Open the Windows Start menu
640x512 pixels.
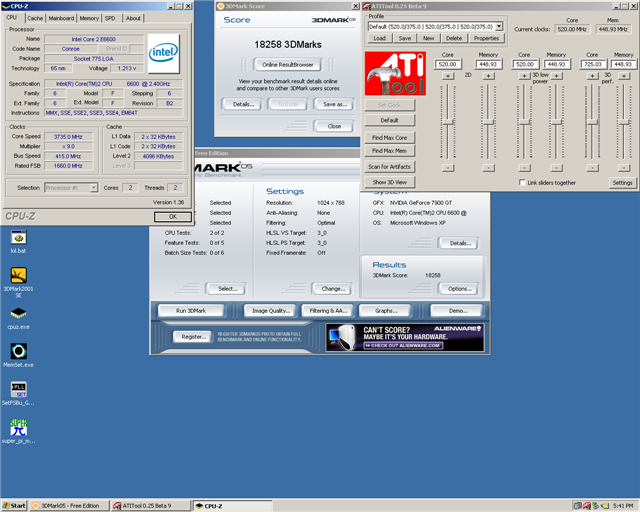pos(15,505)
